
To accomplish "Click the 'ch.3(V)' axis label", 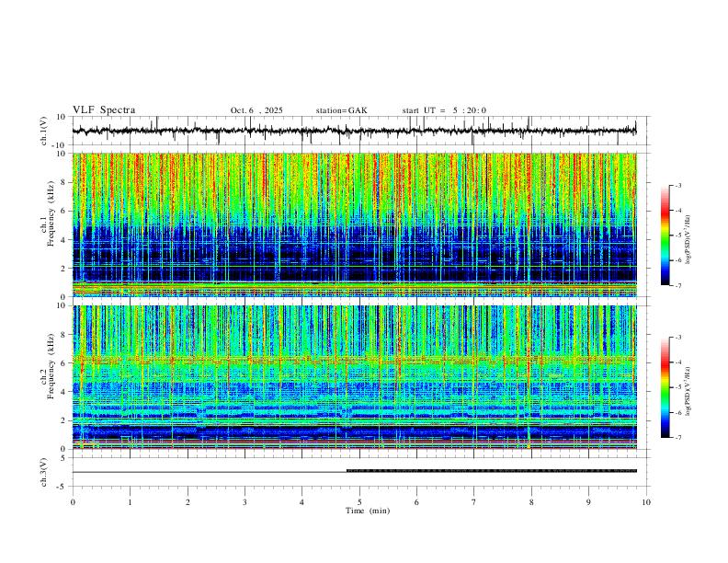I will [x=44, y=473].
